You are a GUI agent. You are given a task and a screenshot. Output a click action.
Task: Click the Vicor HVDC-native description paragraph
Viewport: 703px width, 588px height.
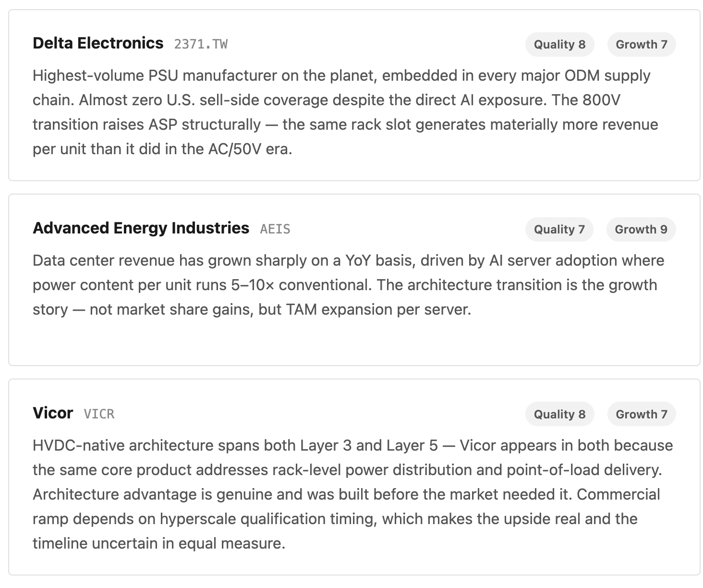coord(352,494)
